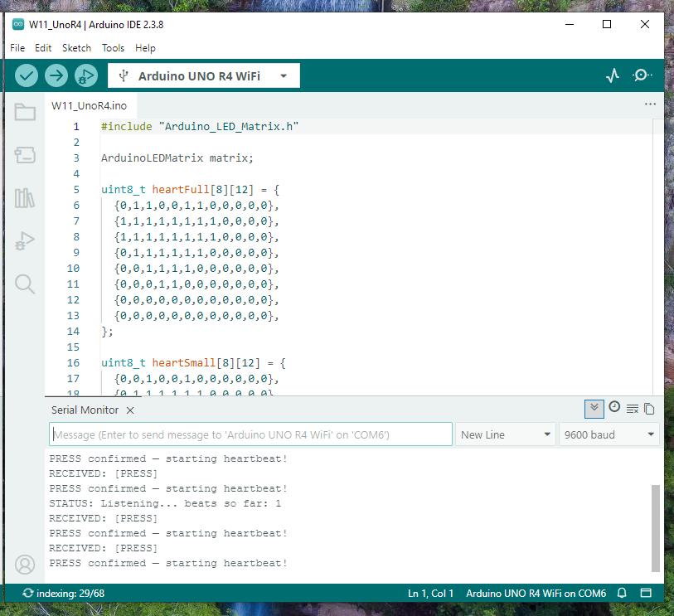The height and width of the screenshot is (616, 674).
Task: Click the code line numbered 11
Action: 196,284
